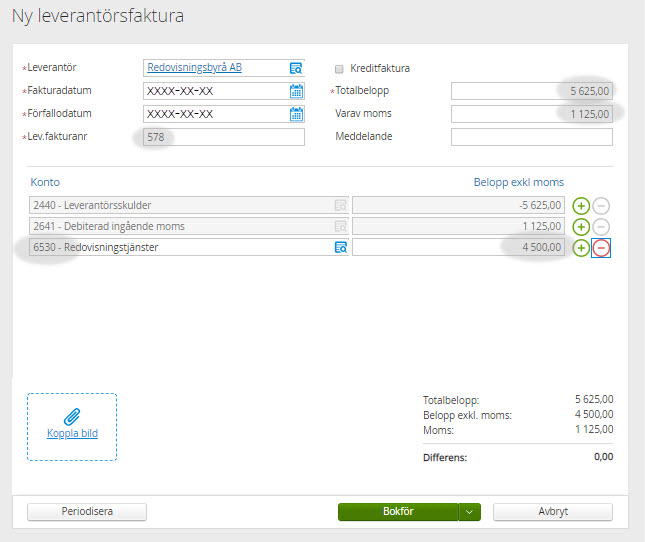Click the supplier search icon beside Redovisningsbyrå AB

tap(296, 68)
